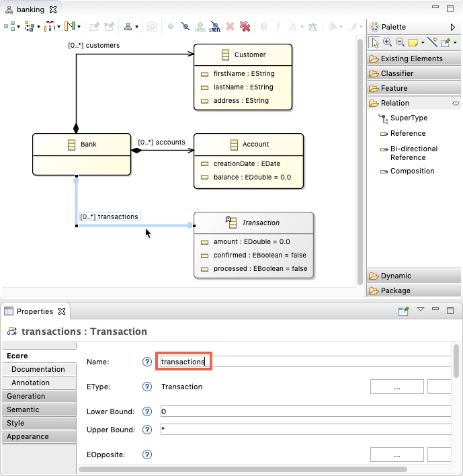The height and width of the screenshot is (476, 463).
Task: Toggle Italic font style button
Action: click(x=278, y=27)
